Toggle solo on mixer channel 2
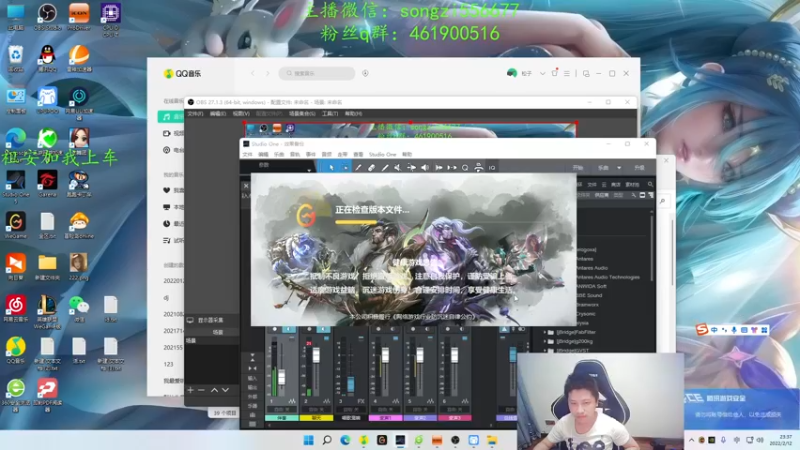This screenshot has height=450, width=800. click(x=323, y=330)
